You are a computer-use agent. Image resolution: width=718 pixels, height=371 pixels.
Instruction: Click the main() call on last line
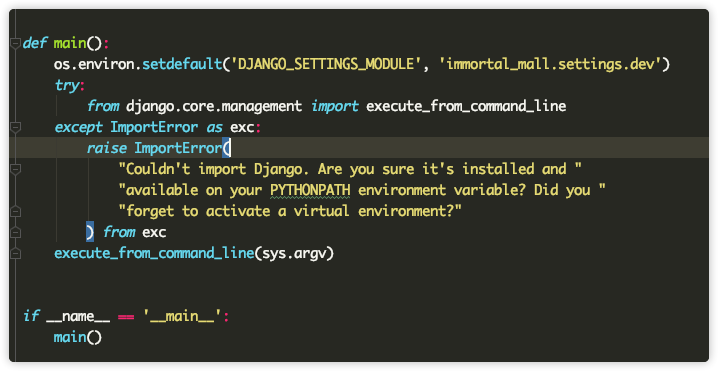tap(77, 338)
